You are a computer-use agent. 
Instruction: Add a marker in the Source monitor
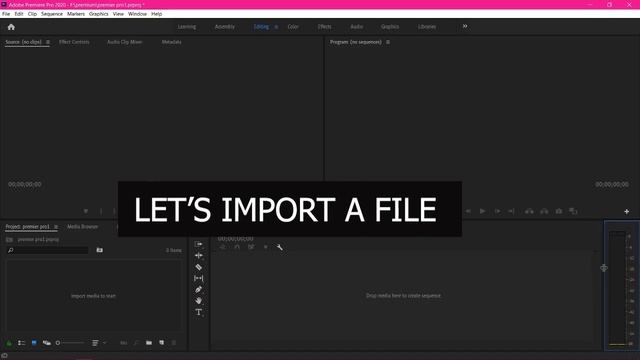86,211
